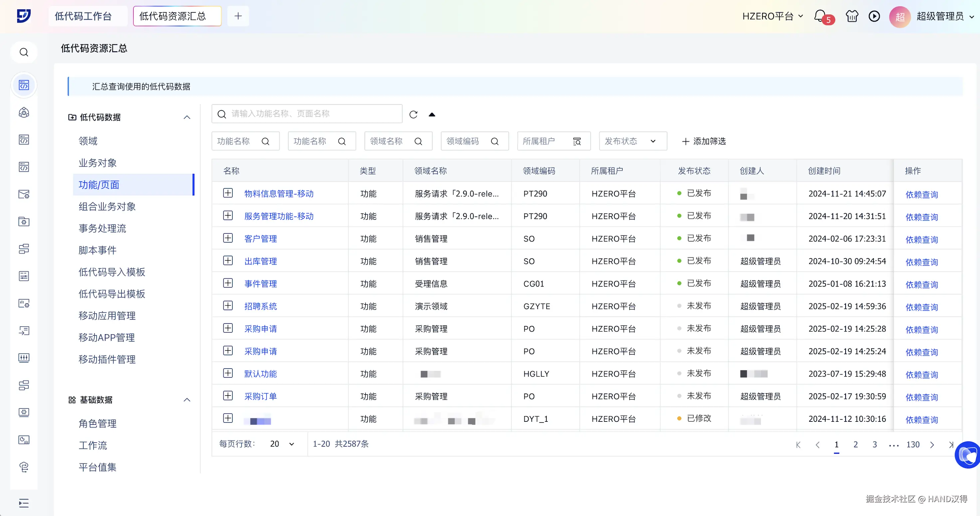This screenshot has width=980, height=516.
Task: Click the collapse sidebar menu icon at bottom
Action: pyautogui.click(x=24, y=503)
